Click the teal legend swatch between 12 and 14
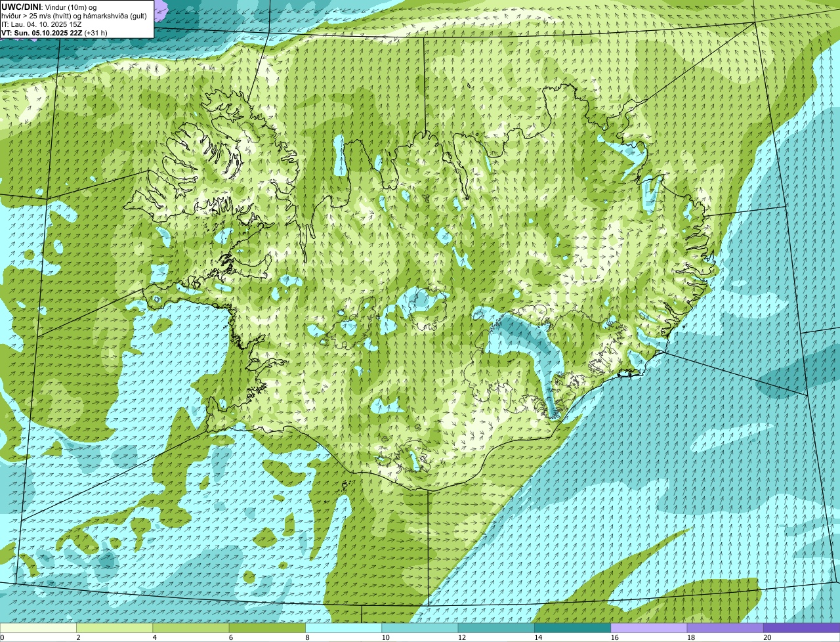The width and height of the screenshot is (840, 642). pyautogui.click(x=496, y=628)
